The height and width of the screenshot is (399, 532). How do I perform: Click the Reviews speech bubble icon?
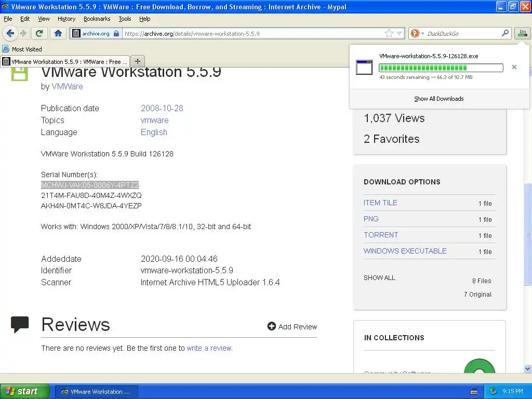pyautogui.click(x=20, y=325)
